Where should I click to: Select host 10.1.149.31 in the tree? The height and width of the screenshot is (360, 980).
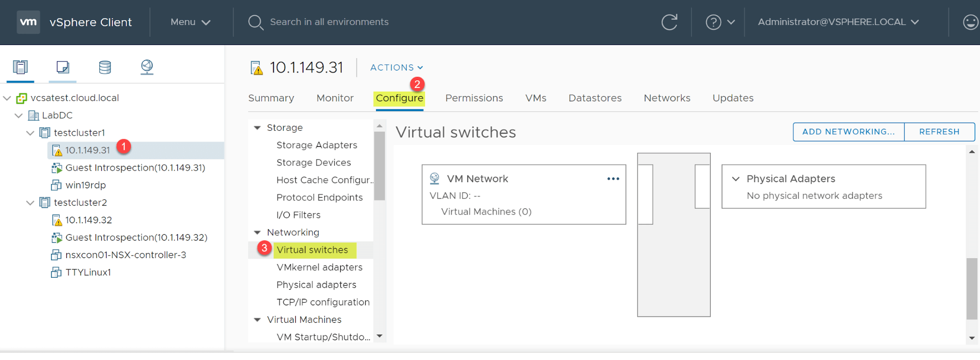pyautogui.click(x=88, y=150)
